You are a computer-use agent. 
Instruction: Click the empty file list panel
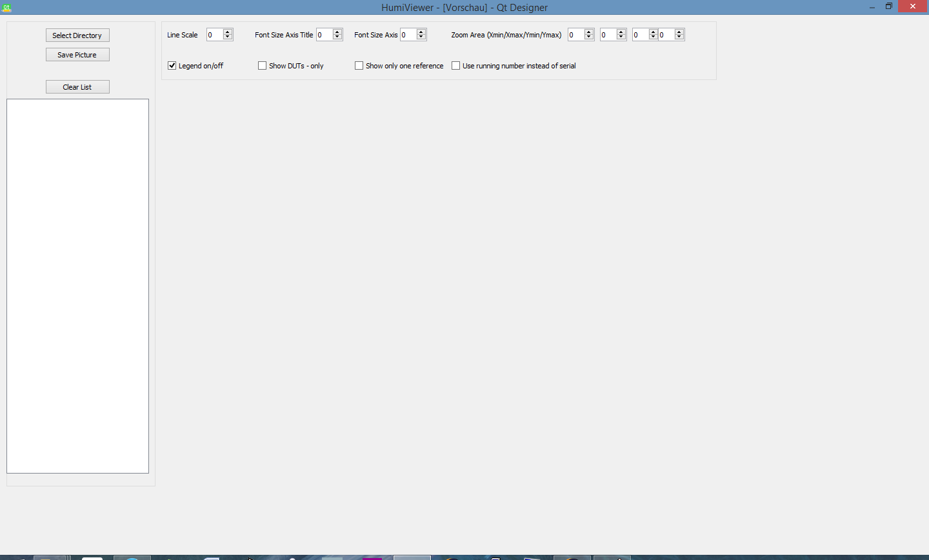pyautogui.click(x=77, y=284)
